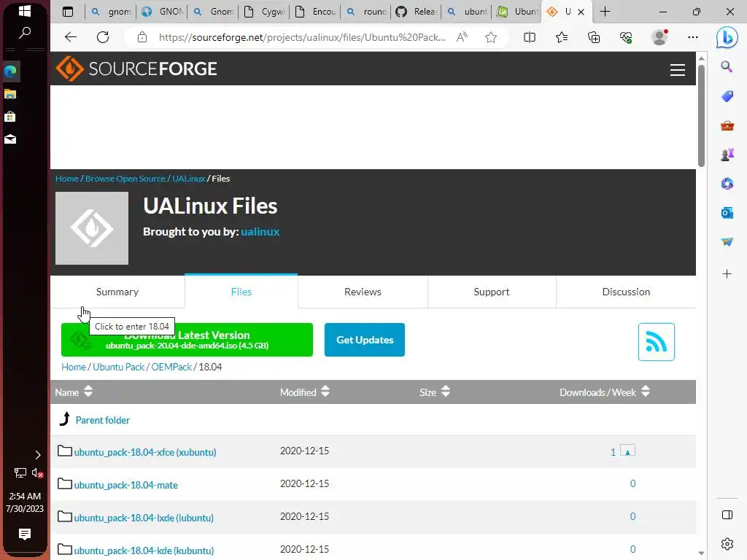Toggle split screen view icon
Image resolution: width=747 pixels, height=560 pixels.
[x=530, y=37]
